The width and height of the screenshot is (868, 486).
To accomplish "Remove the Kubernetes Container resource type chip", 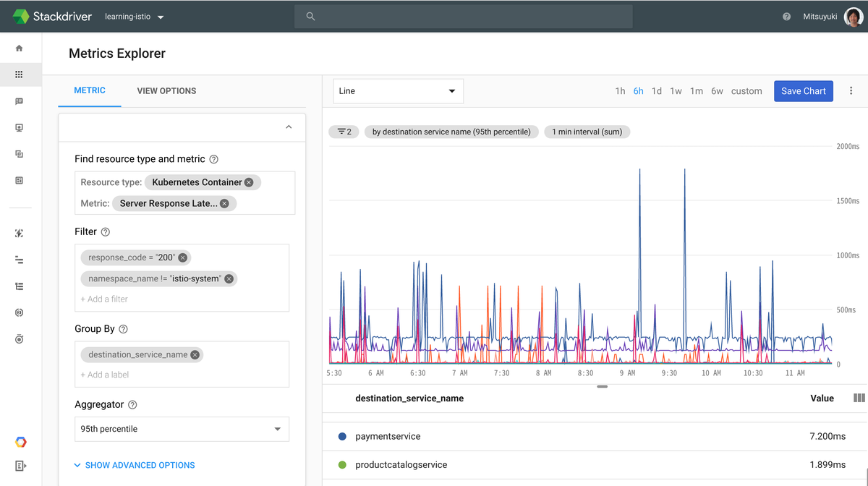I will [x=249, y=182].
